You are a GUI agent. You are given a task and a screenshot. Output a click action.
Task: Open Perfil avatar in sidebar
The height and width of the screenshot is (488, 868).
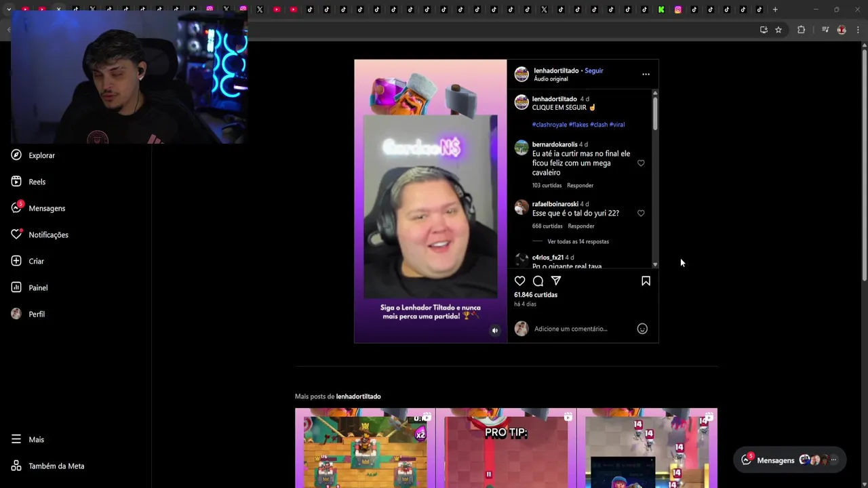pyautogui.click(x=16, y=314)
